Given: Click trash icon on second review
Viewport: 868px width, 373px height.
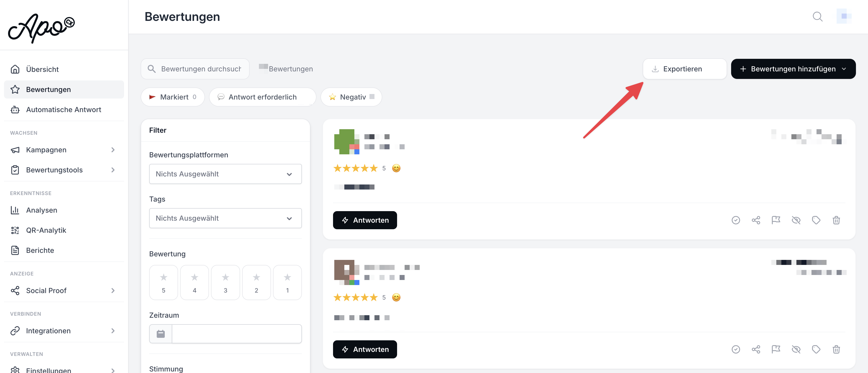Looking at the screenshot, I should 836,349.
